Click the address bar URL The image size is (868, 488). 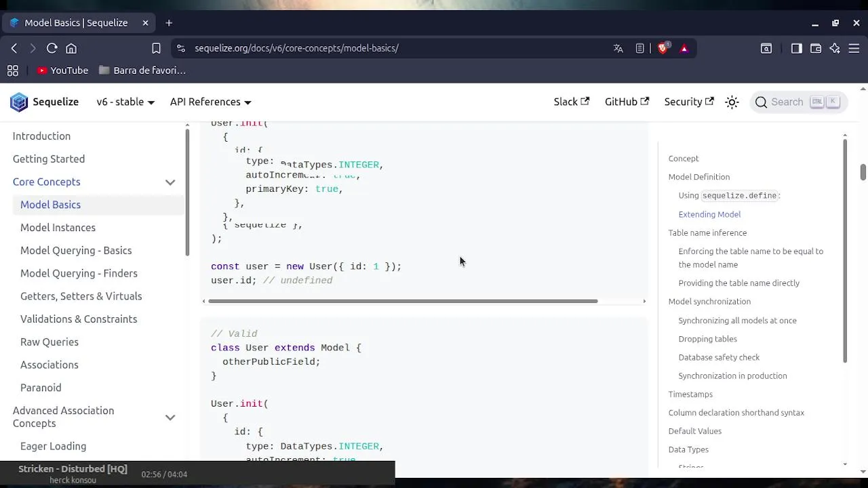pos(296,48)
